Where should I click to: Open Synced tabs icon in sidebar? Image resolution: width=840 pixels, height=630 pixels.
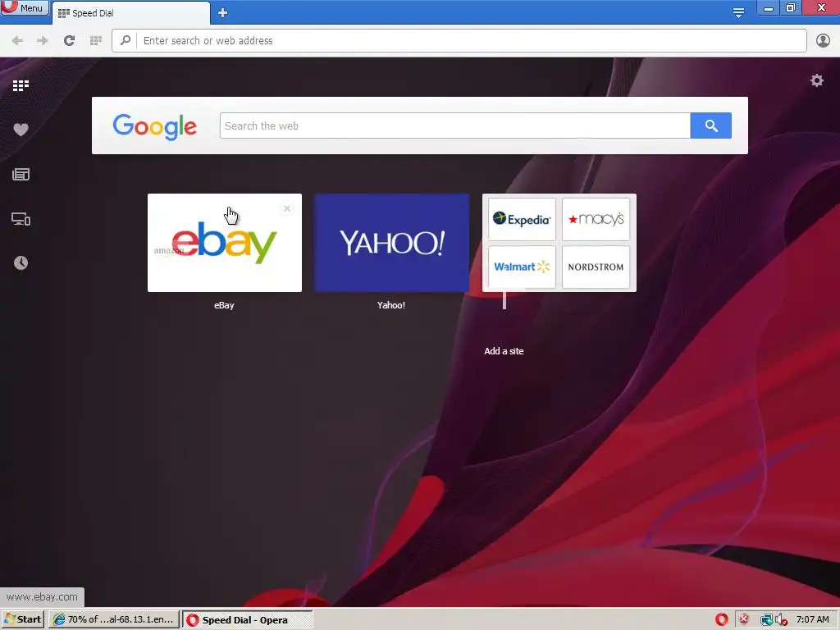[21, 218]
